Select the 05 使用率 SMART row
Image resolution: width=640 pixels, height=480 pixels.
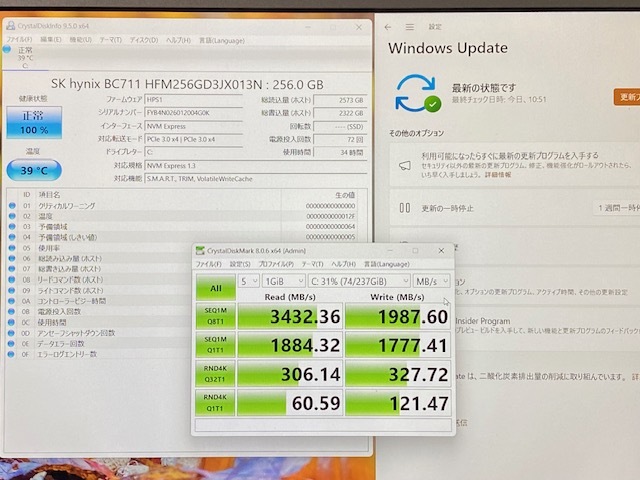[100, 248]
